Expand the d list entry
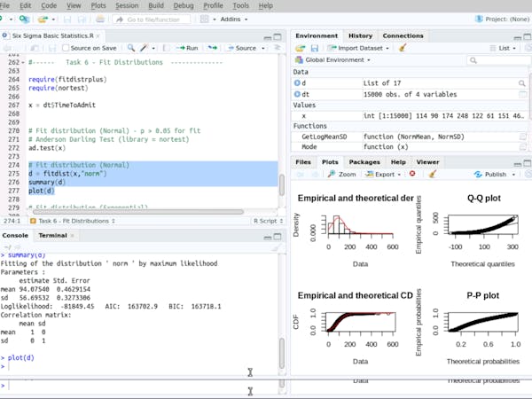The width and height of the screenshot is (532, 399). 297,83
